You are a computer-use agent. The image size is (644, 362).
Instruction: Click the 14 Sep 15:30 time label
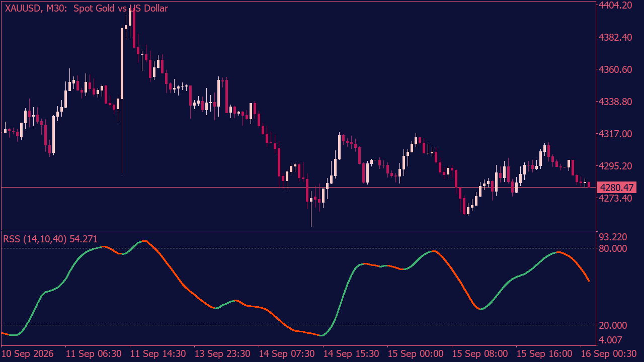(x=352, y=353)
